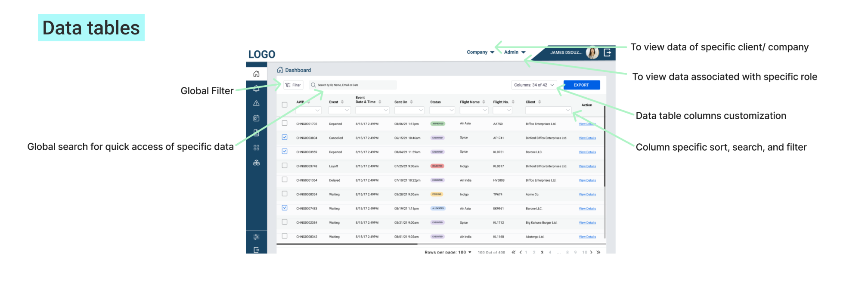The width and height of the screenshot is (868, 284).
Task: Click the logout icon in the top header
Action: pos(607,52)
